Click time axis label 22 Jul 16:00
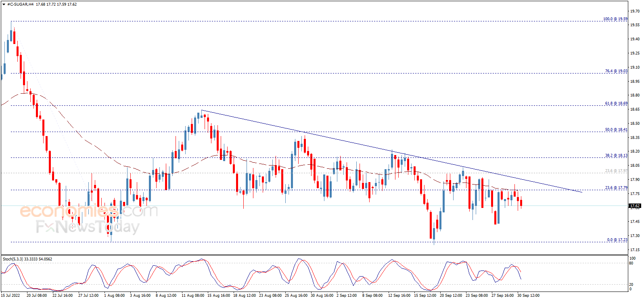The image size is (644, 300). (63, 296)
